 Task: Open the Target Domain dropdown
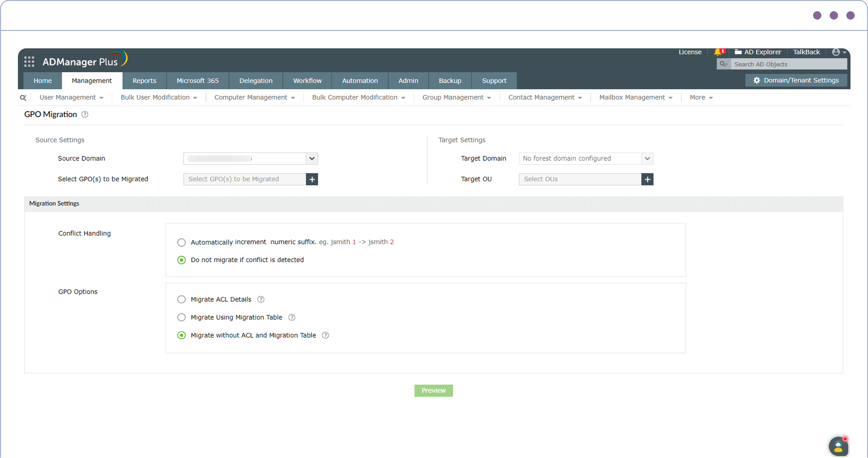(x=647, y=158)
